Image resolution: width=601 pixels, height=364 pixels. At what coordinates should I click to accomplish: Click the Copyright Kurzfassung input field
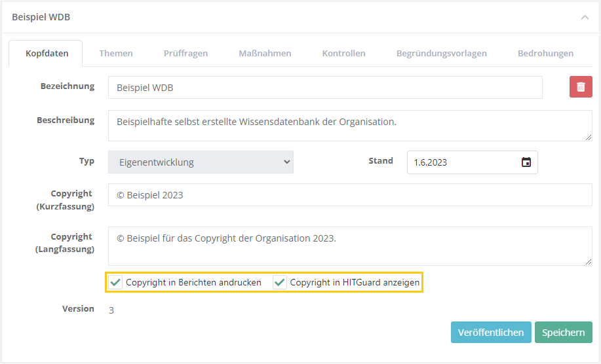(x=350, y=195)
